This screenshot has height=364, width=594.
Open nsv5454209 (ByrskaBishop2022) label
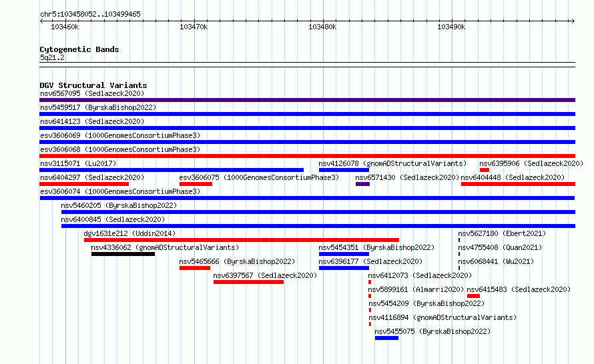click(426, 303)
